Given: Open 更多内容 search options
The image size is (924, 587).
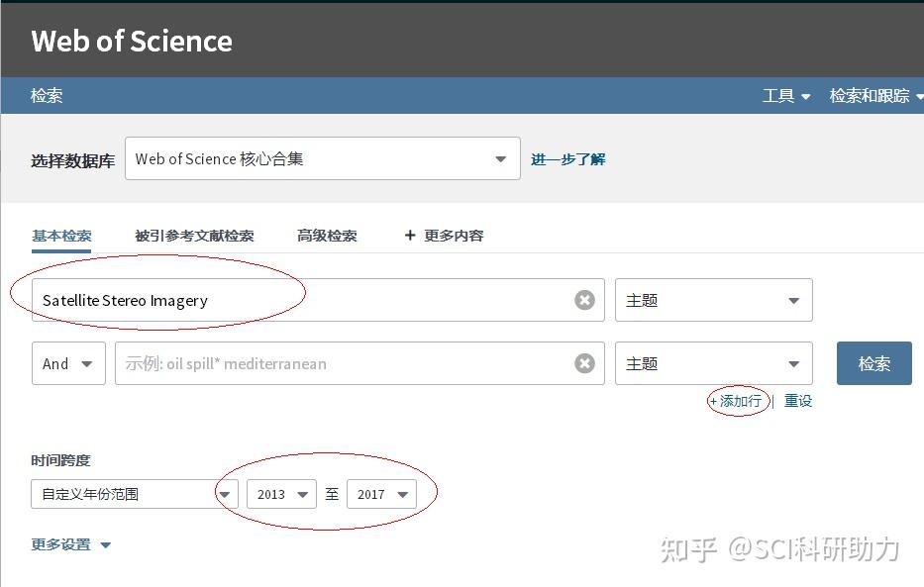Looking at the screenshot, I should point(444,236).
